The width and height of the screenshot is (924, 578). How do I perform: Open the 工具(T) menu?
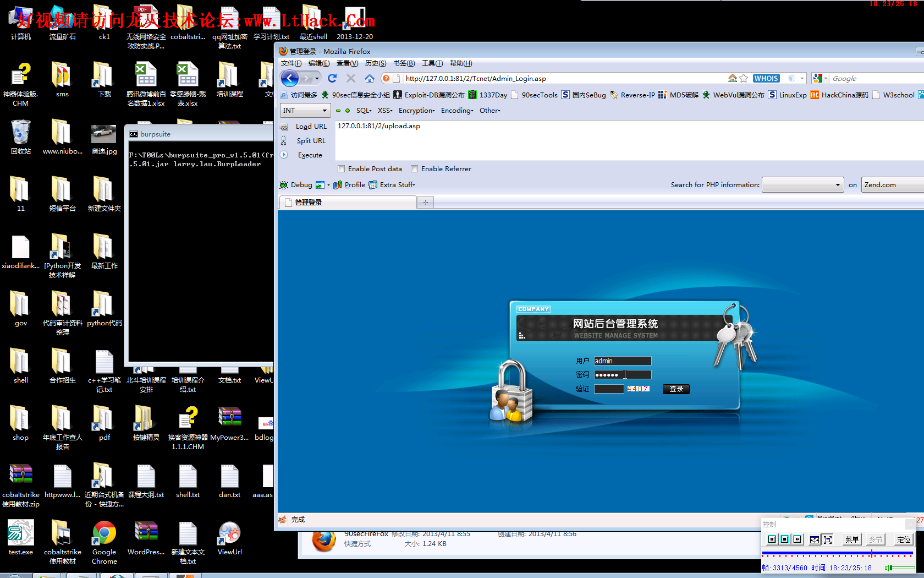pyautogui.click(x=432, y=63)
